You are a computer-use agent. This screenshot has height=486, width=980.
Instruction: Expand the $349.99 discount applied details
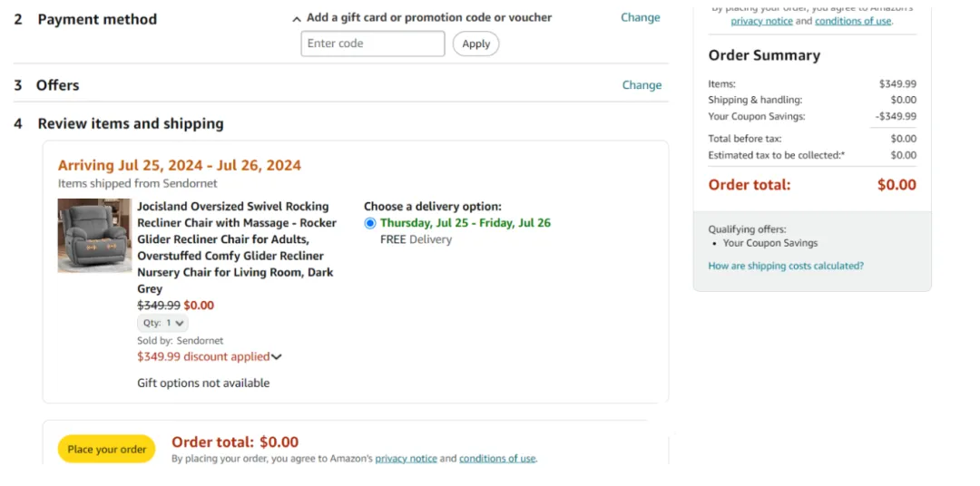click(x=276, y=357)
